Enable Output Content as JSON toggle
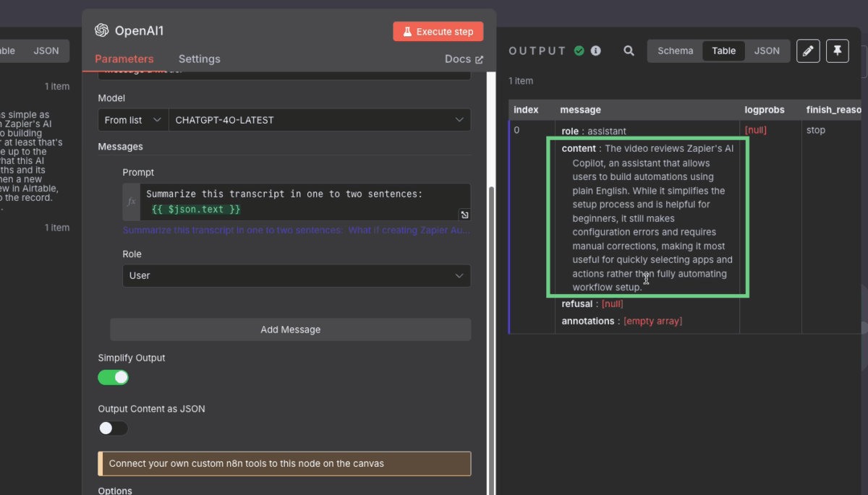 114,429
